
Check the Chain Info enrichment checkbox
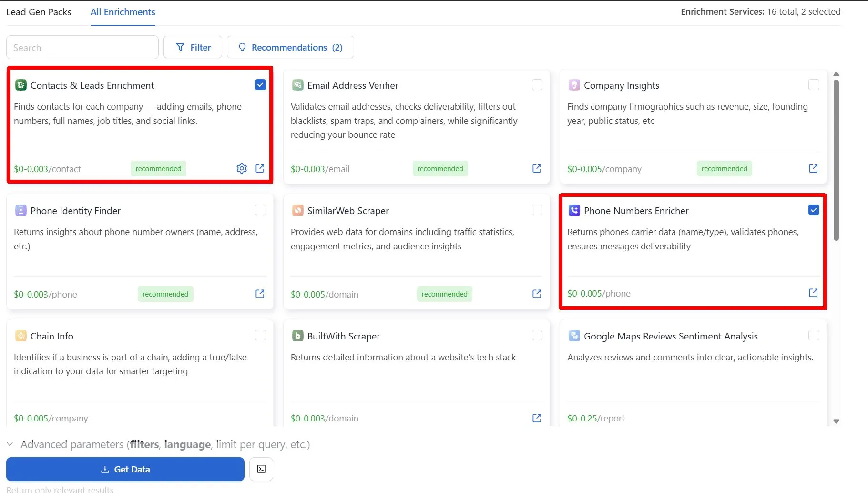pyautogui.click(x=260, y=335)
